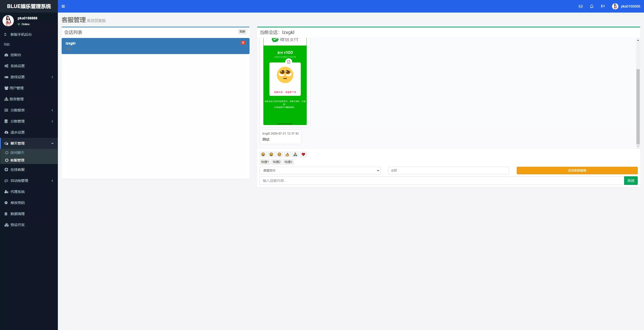Open 用户管理 in sidebar
This screenshot has width=644, height=330.
click(29, 88)
